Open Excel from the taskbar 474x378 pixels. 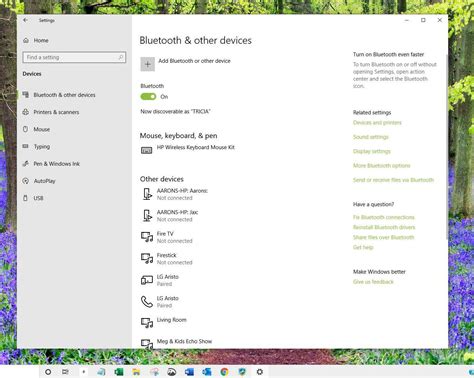[x=119, y=372]
